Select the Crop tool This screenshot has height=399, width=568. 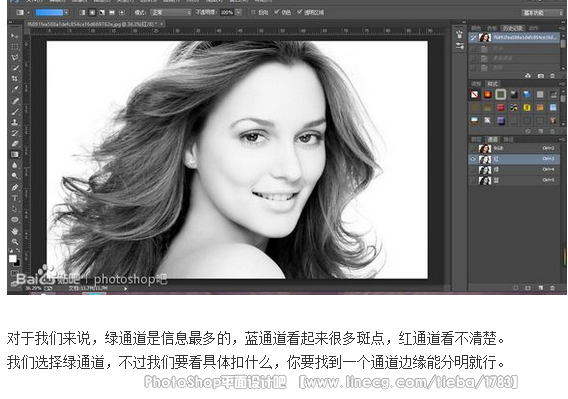point(14,78)
